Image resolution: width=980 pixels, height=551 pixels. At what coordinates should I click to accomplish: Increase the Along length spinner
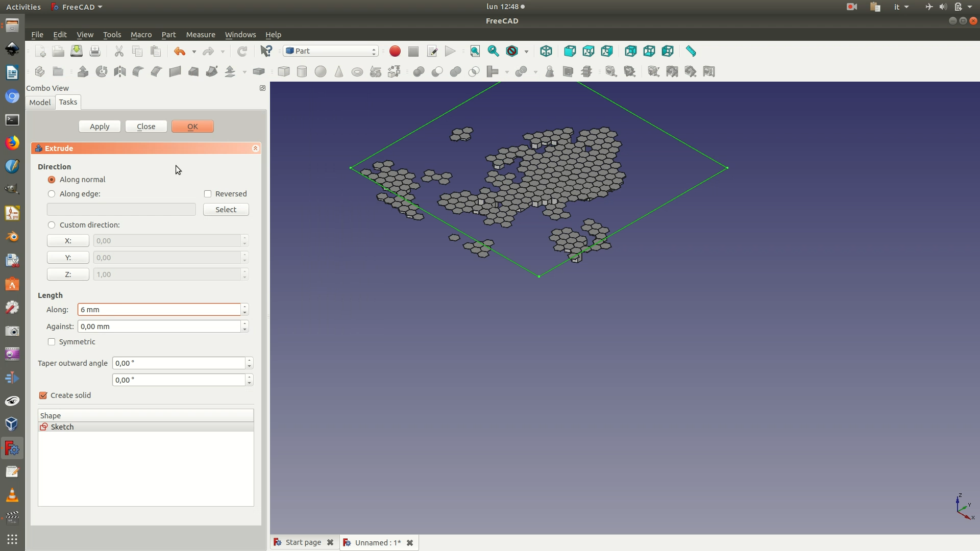(245, 307)
